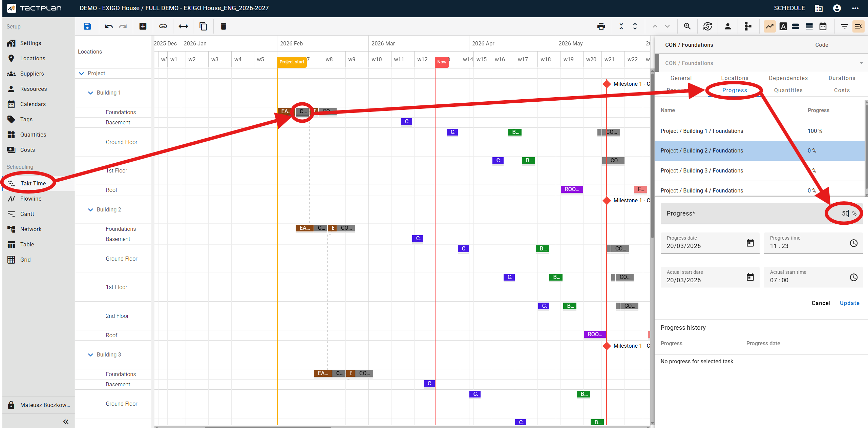Viewport: 868px width, 428px height.
Task: Click the Update button
Action: [849, 303]
